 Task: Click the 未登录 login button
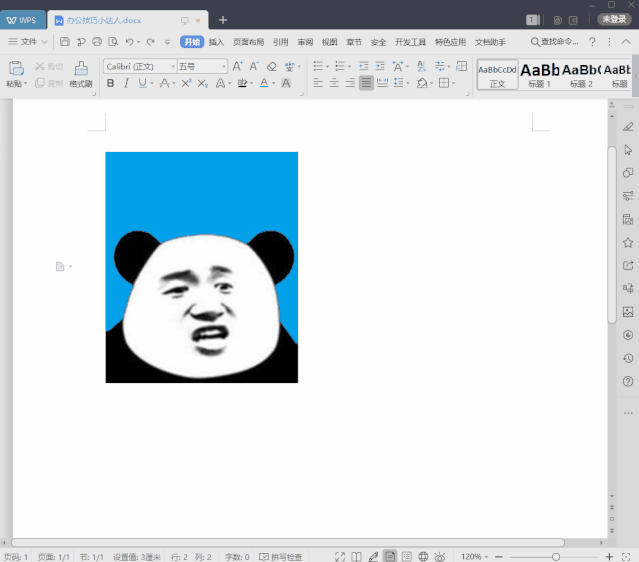click(x=614, y=19)
